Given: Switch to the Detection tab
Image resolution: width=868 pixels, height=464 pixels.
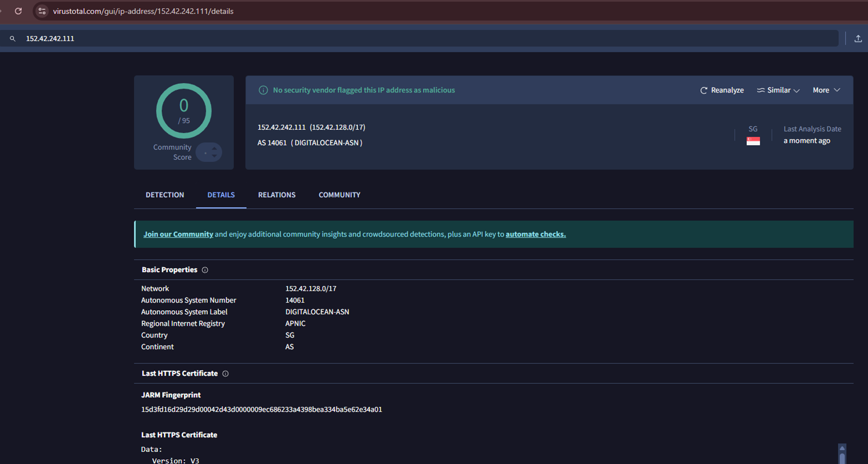Looking at the screenshot, I should (165, 195).
